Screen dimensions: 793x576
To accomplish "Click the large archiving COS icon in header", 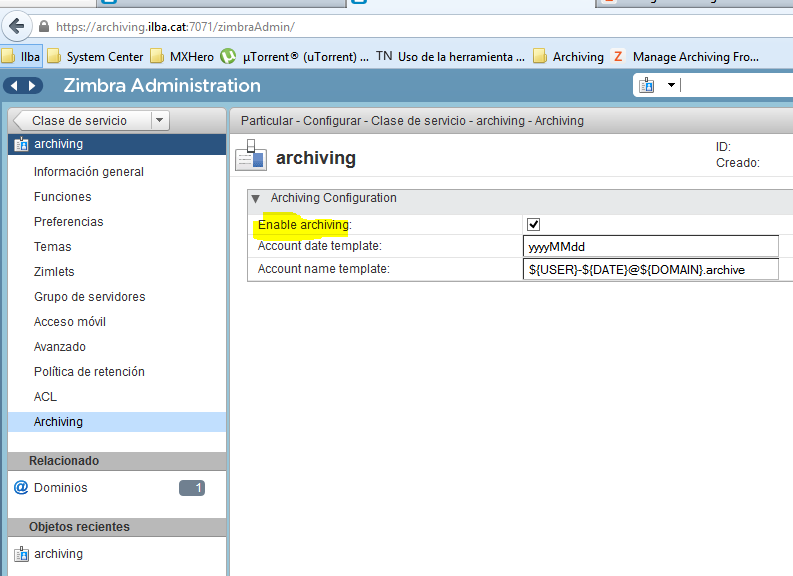I will pos(251,156).
